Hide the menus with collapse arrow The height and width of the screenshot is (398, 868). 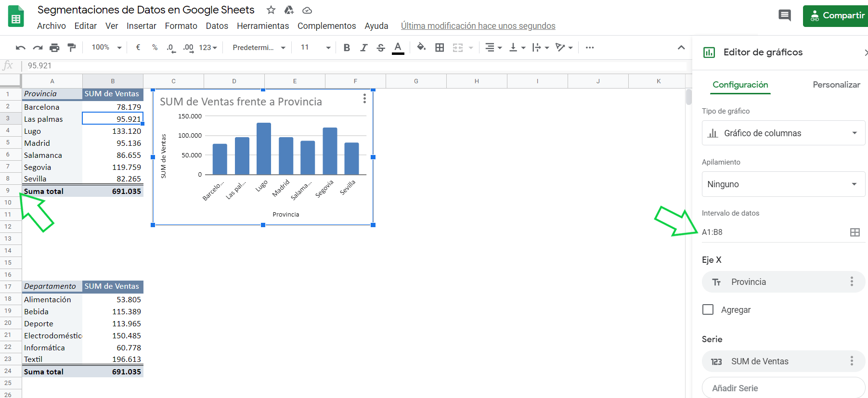681,47
